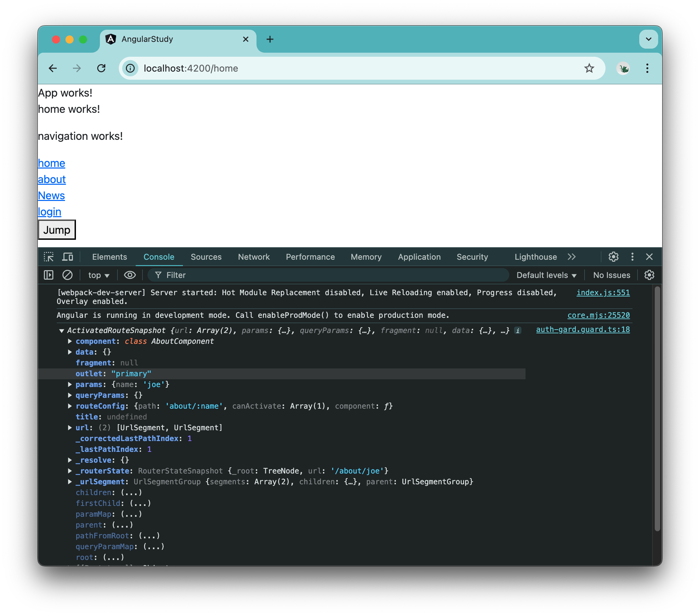
Task: Collapse the ActivatedRouteSnapshot object
Action: pos(61,330)
